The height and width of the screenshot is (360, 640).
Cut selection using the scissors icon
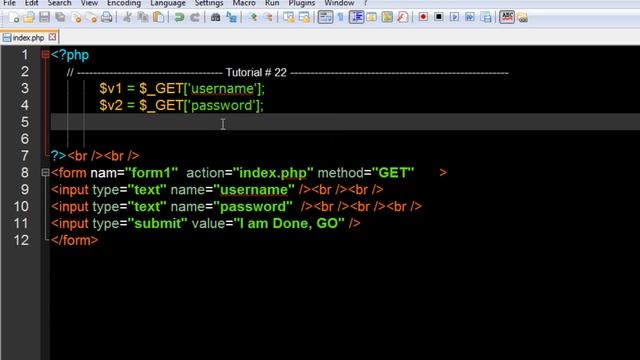click(127, 18)
